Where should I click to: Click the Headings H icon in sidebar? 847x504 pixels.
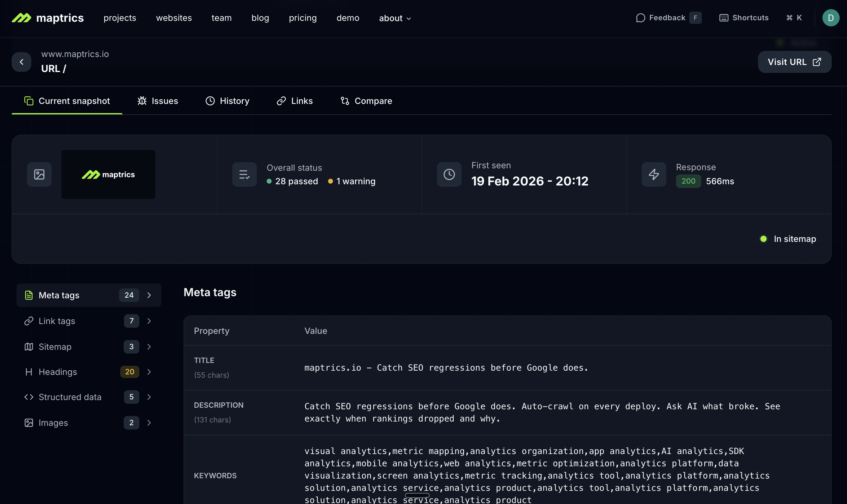(29, 372)
